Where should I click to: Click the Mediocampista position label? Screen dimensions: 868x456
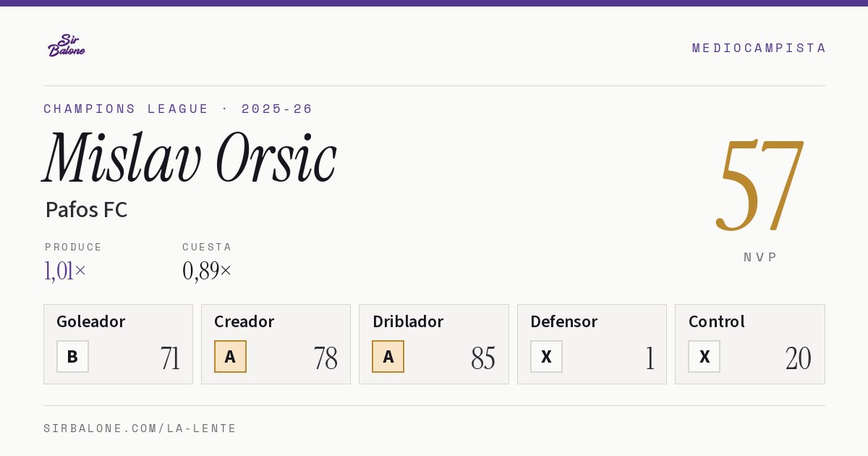click(x=759, y=48)
